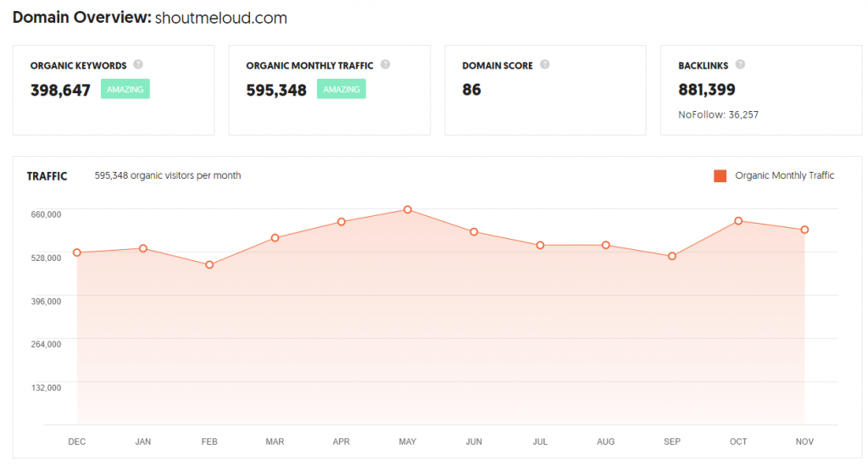The height and width of the screenshot is (466, 868).
Task: Click help icon next to Backlinks
Action: tap(740, 64)
